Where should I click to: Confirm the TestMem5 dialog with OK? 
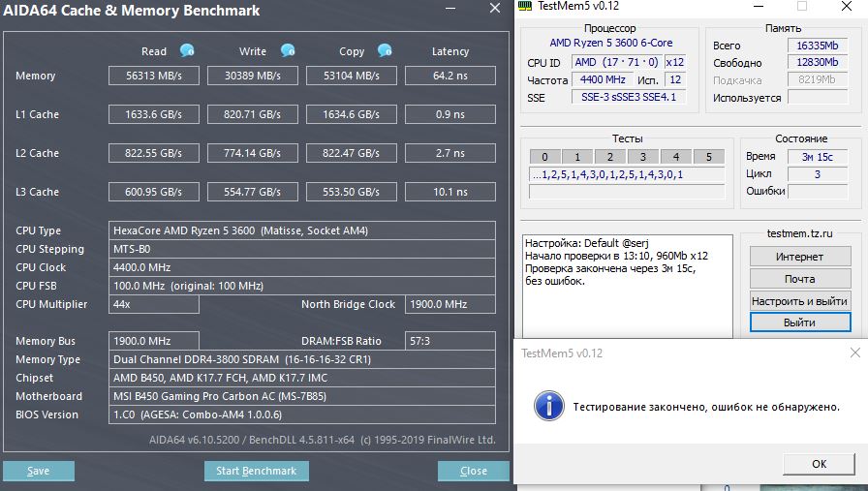[819, 464]
